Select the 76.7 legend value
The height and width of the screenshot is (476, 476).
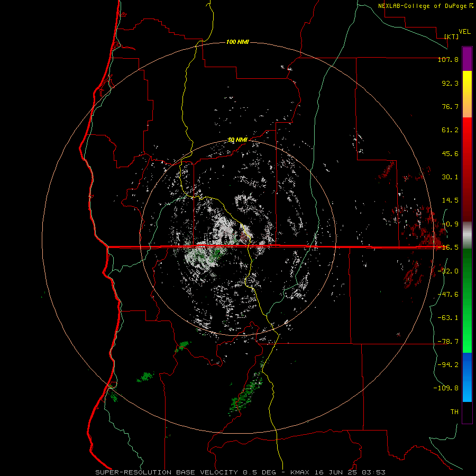coord(450,106)
